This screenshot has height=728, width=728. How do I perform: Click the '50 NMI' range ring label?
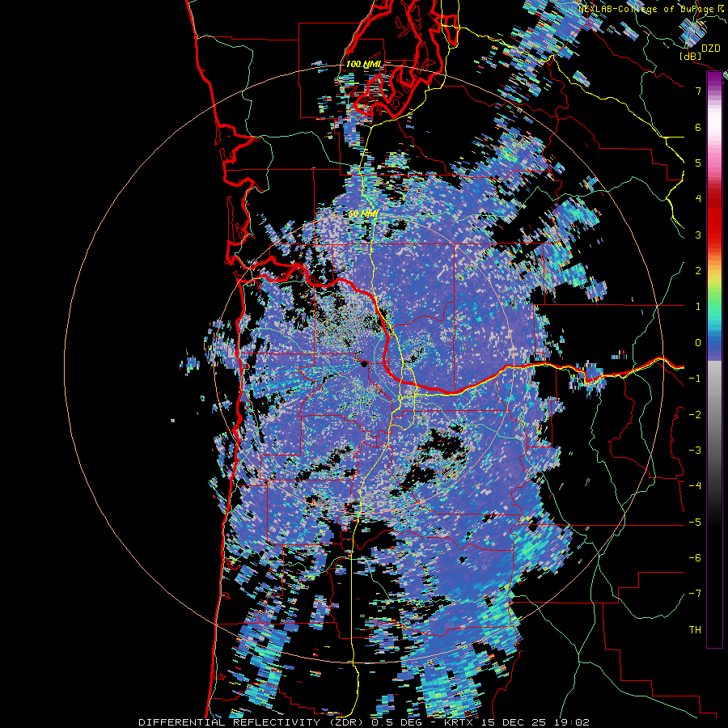tap(363, 214)
